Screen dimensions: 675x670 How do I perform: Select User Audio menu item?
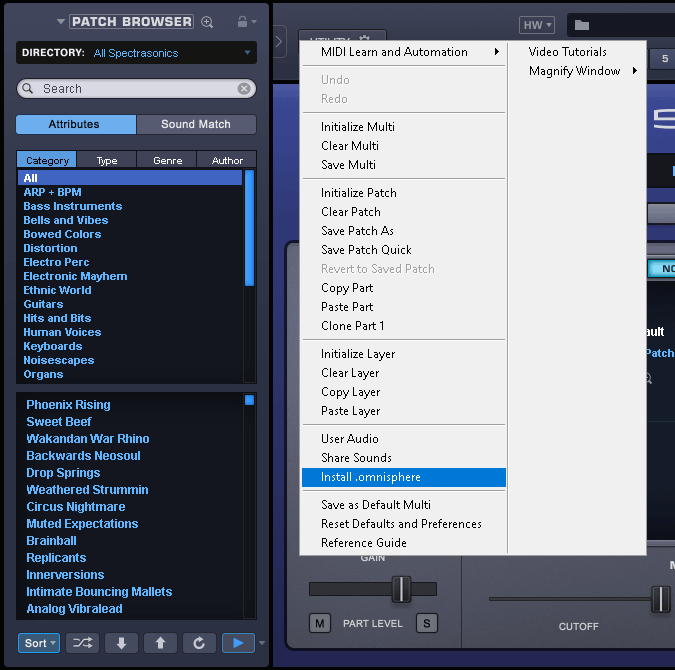[404, 439]
